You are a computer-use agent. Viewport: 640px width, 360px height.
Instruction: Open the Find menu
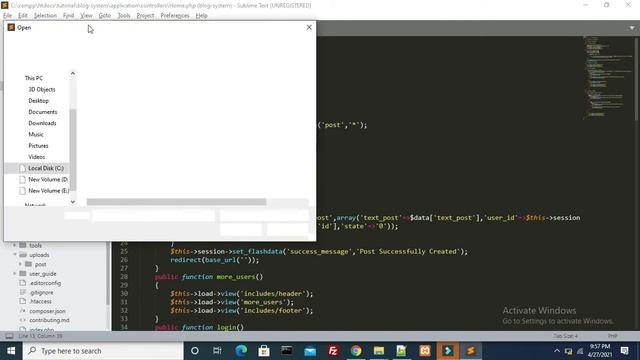(x=68, y=16)
